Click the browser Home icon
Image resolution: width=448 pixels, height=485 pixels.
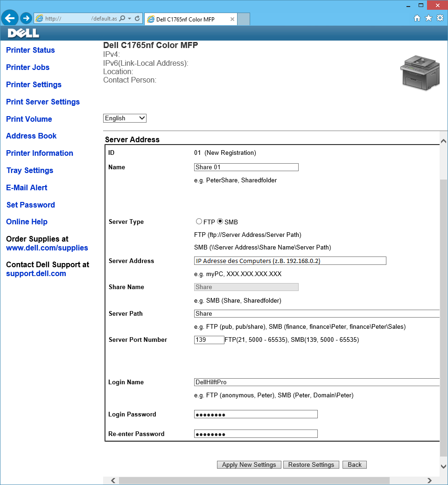click(x=417, y=18)
